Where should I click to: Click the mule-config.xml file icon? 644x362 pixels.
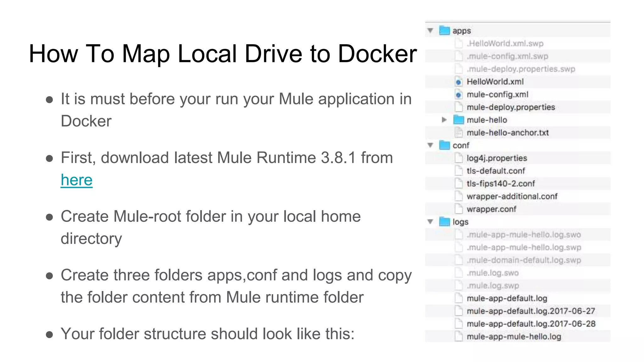pyautogui.click(x=459, y=94)
